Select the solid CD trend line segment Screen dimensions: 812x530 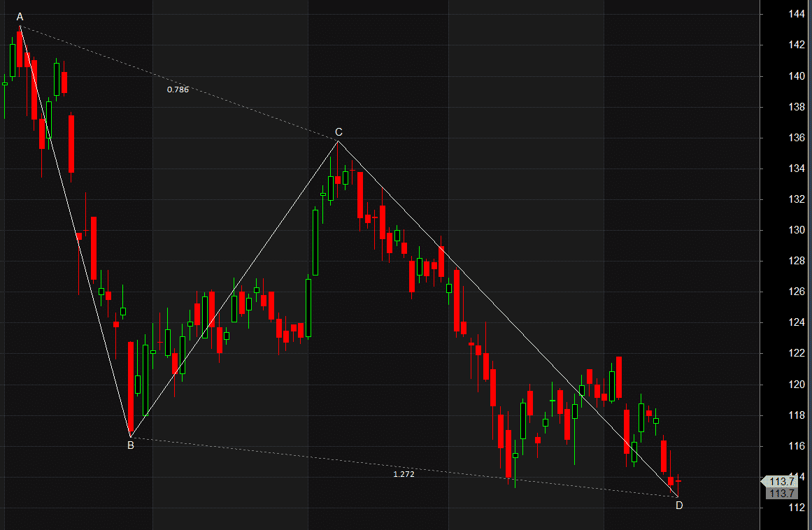click(507, 318)
